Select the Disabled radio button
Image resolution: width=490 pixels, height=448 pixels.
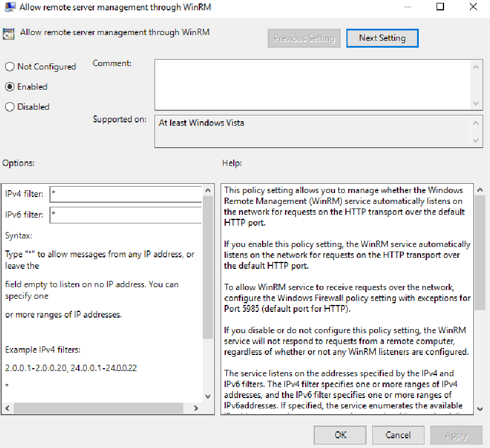(10, 107)
